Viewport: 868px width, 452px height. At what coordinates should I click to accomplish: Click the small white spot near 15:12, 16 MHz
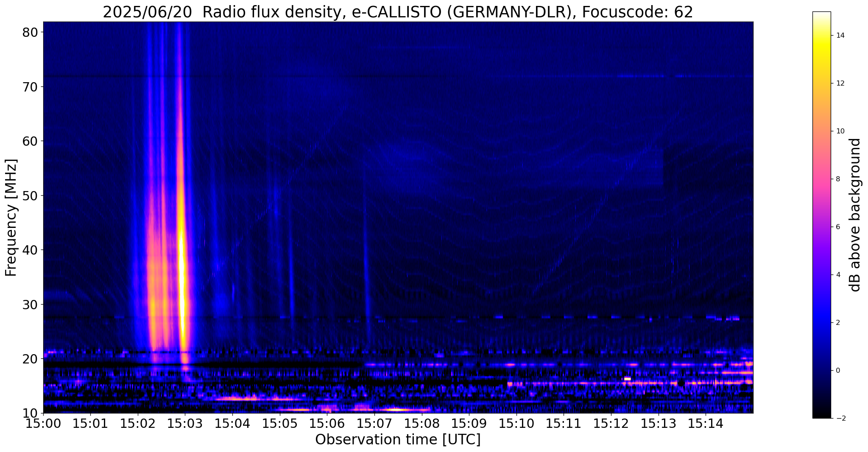coord(627,379)
